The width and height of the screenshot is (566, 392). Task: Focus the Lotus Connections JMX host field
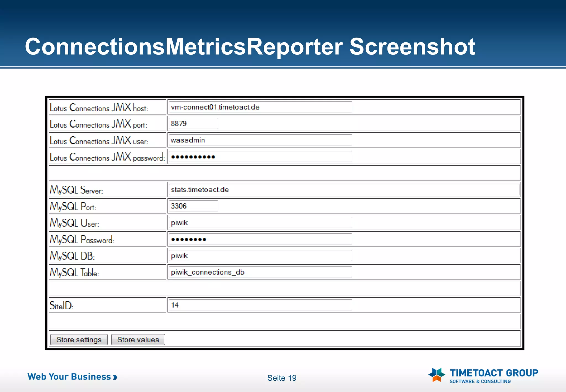tap(260, 107)
